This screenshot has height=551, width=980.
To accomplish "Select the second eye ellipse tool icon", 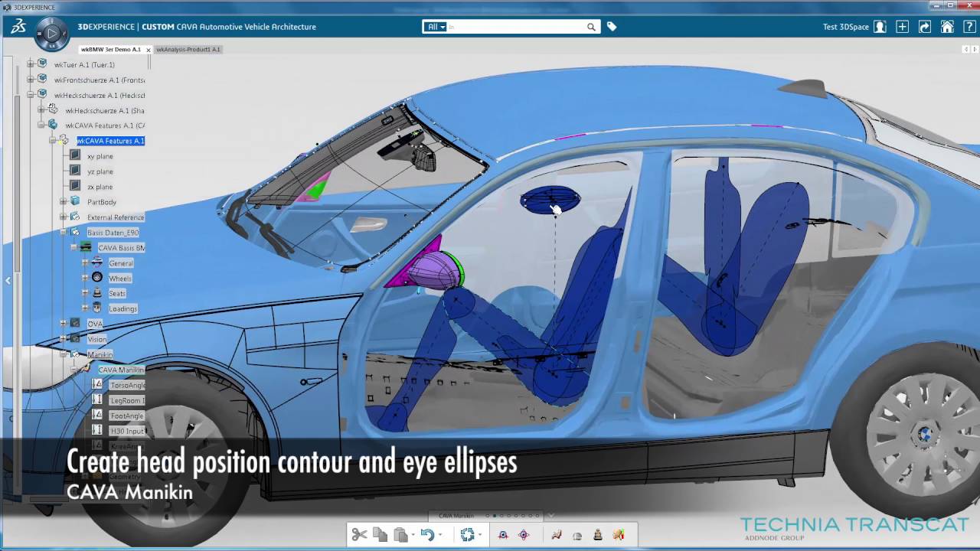I will click(x=524, y=535).
